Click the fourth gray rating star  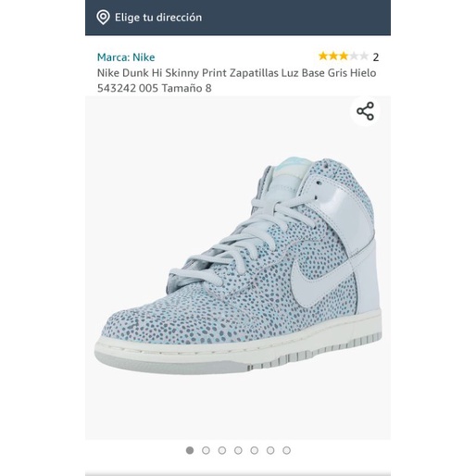(x=354, y=56)
